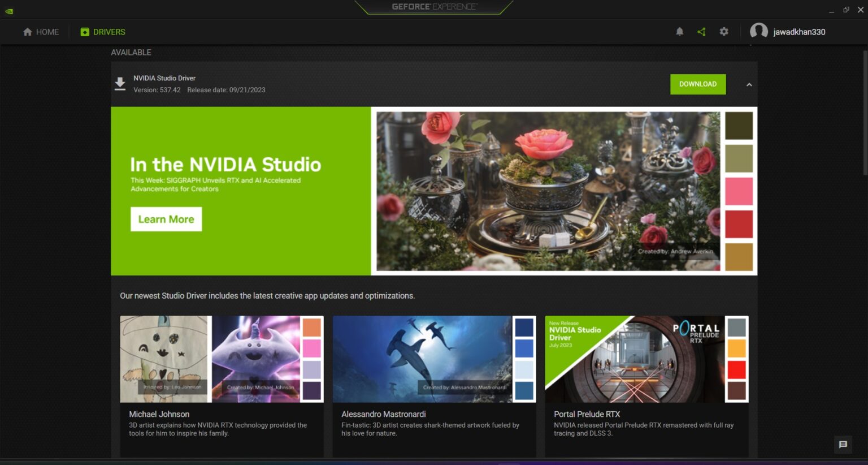The width and height of the screenshot is (868, 465).
Task: Collapse the NVIDIA Studio Driver details
Action: tap(749, 84)
